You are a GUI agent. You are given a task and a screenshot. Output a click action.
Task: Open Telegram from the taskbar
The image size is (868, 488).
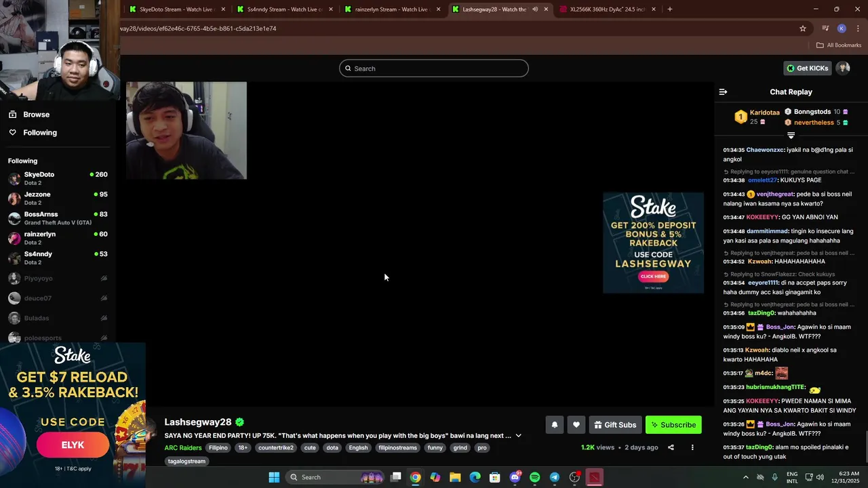click(x=554, y=477)
